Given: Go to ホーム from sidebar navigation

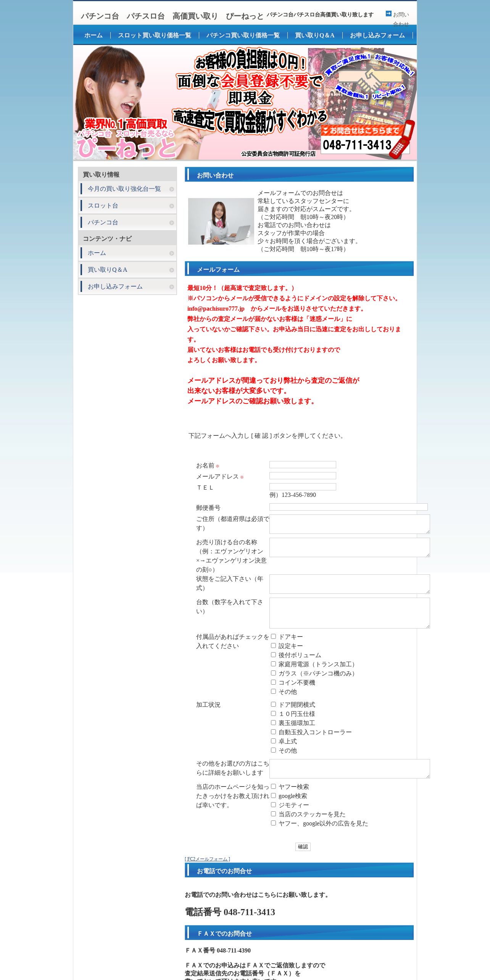Looking at the screenshot, I should [97, 253].
